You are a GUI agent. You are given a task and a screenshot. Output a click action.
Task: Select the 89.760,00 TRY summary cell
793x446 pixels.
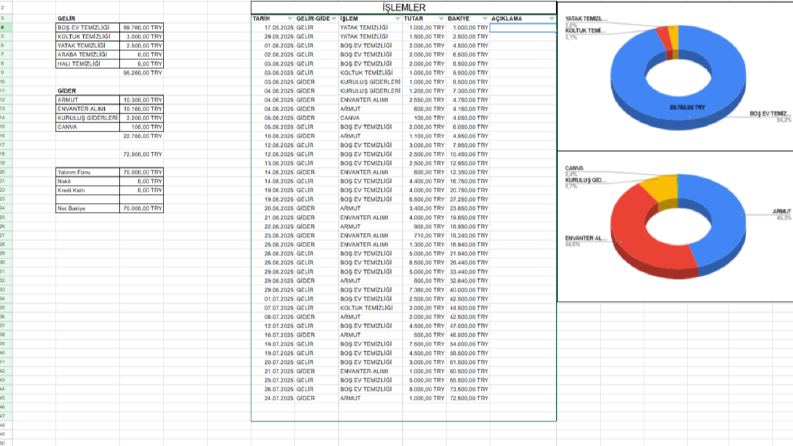[x=142, y=28]
